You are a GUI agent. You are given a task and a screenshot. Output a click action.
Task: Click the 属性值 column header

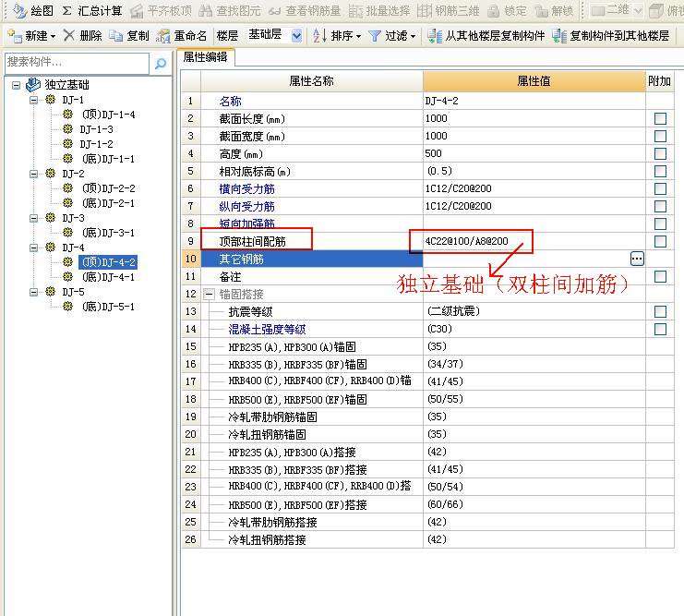(x=534, y=81)
